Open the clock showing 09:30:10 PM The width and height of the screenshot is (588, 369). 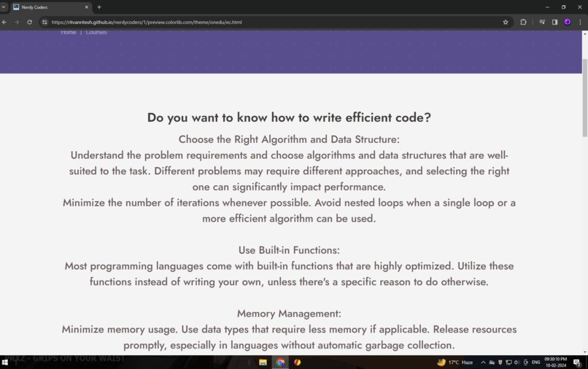555,362
